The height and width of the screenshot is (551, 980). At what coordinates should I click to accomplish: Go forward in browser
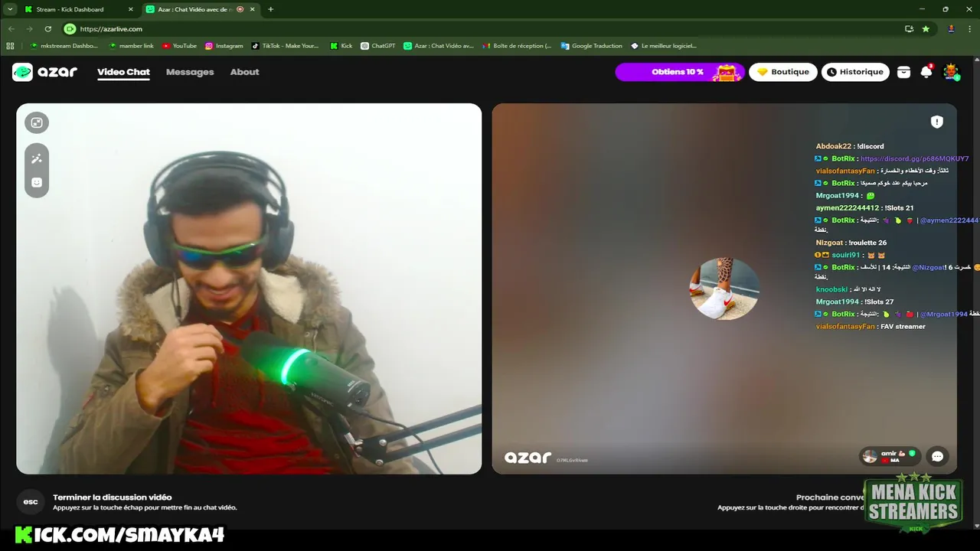(29, 28)
